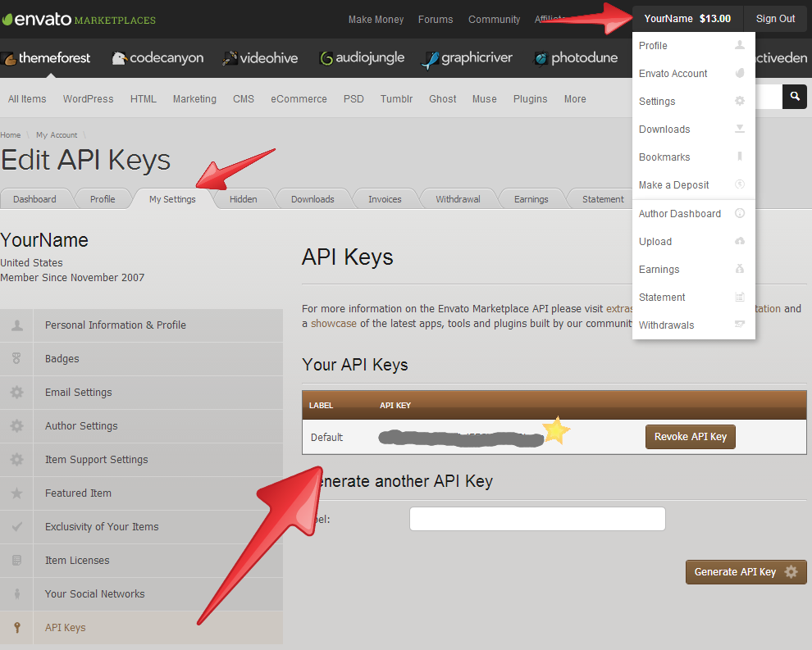Open PhotoDune marketplace logo
The image size is (812, 650).
click(576, 58)
